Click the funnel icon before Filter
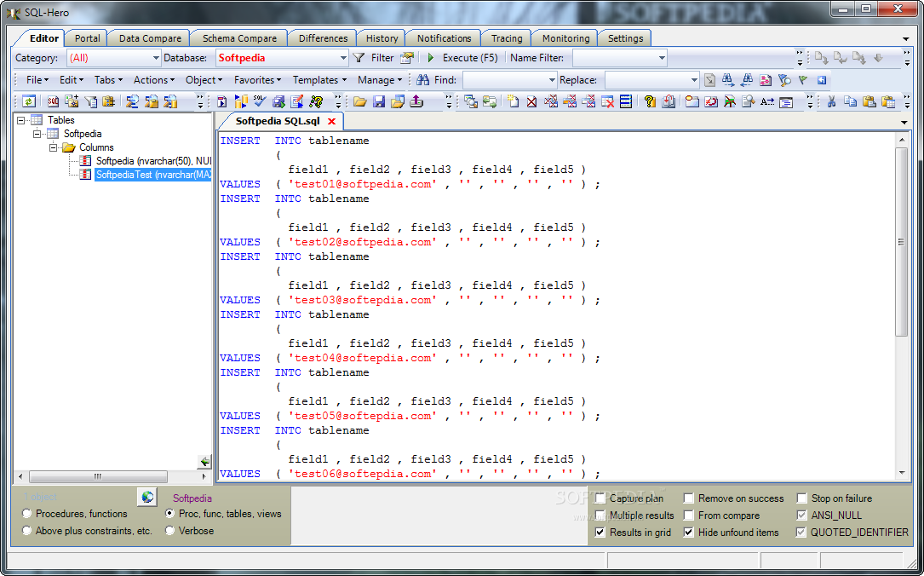This screenshot has height=576, width=924. pyautogui.click(x=359, y=58)
